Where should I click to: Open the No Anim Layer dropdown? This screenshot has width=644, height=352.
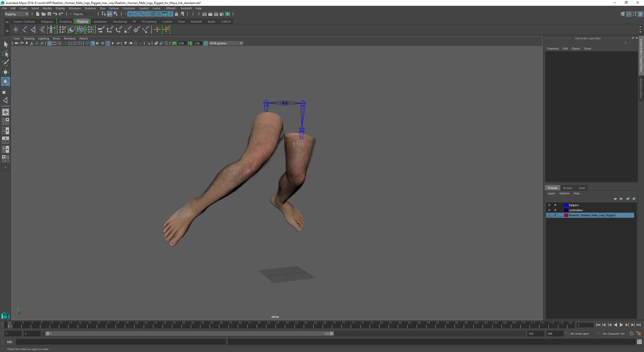tap(598, 333)
